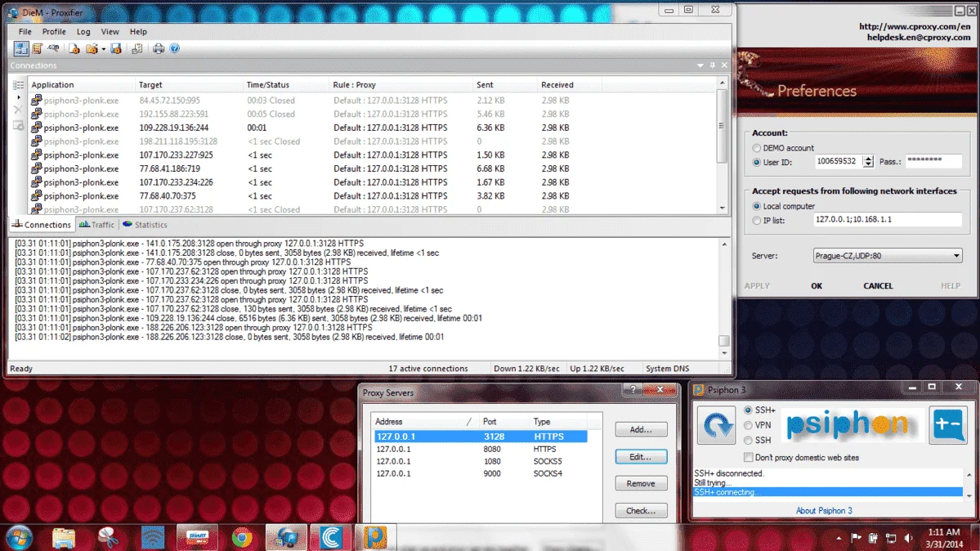Select the User ID radio button
The width and height of the screenshot is (980, 551).
tap(756, 163)
